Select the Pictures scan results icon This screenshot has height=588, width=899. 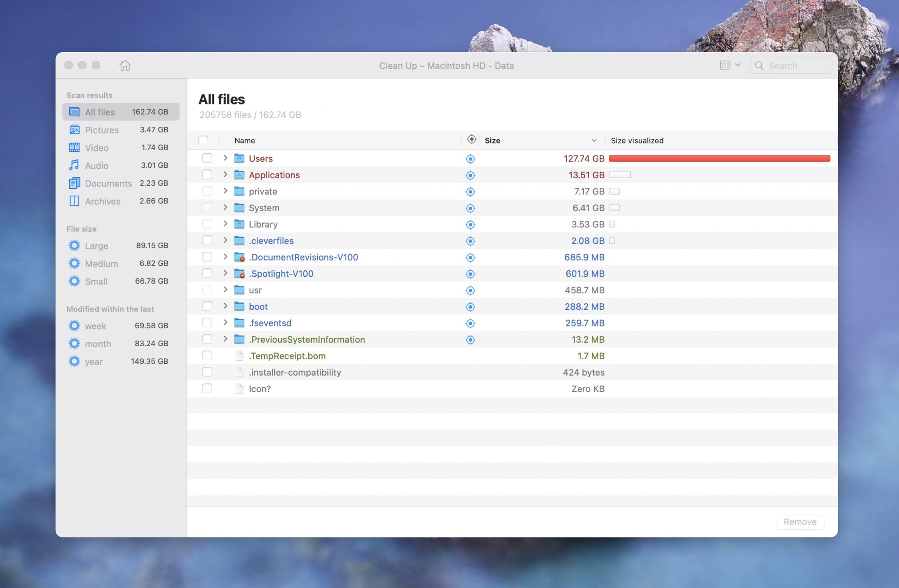point(73,129)
